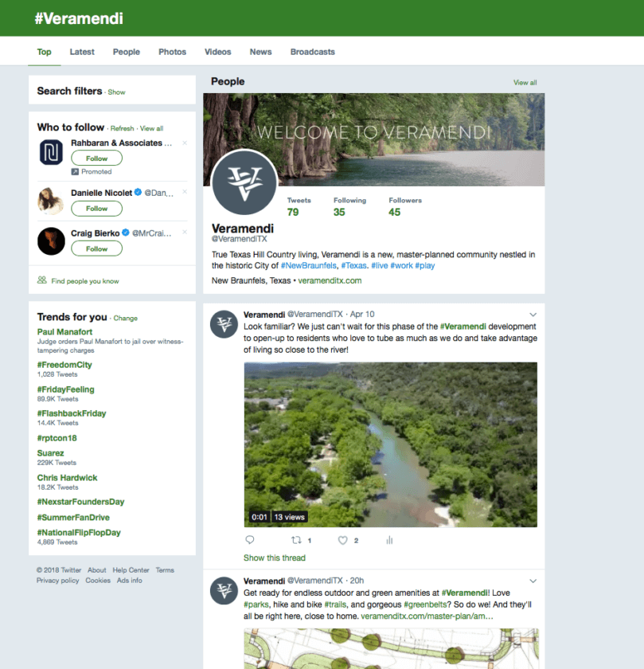The image size is (644, 669).
Task: Open the Privacy policy footer link
Action: point(57,581)
